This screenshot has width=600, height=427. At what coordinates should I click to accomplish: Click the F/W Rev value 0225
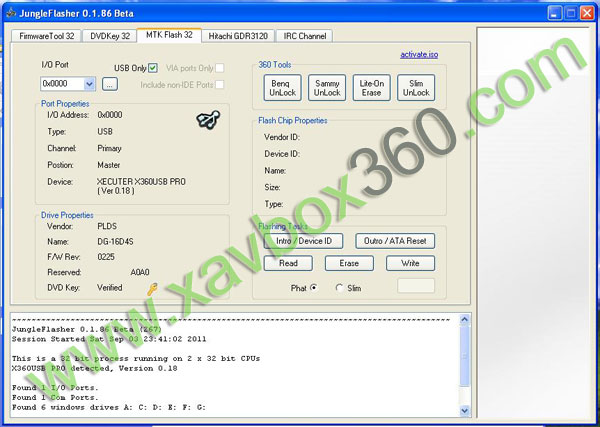coord(106,257)
